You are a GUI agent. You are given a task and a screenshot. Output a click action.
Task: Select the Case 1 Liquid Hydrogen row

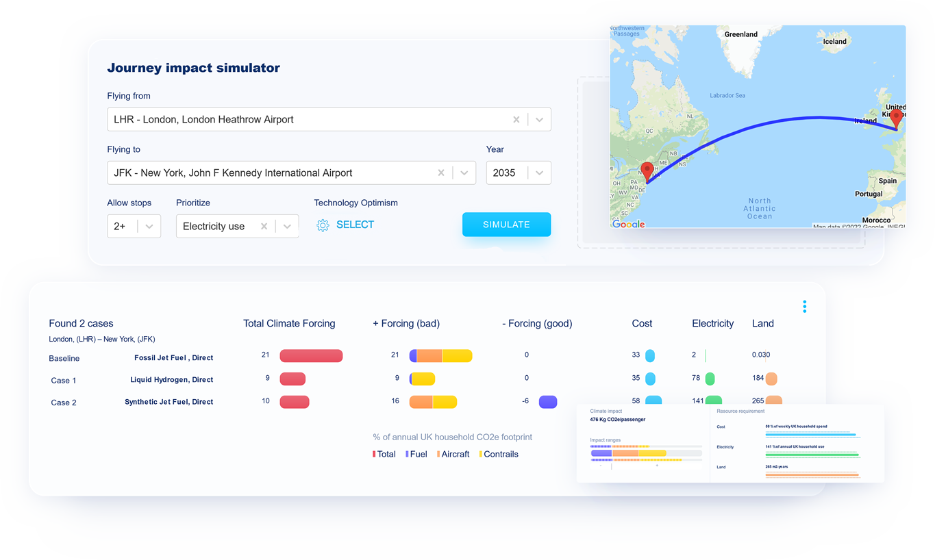tap(171, 381)
